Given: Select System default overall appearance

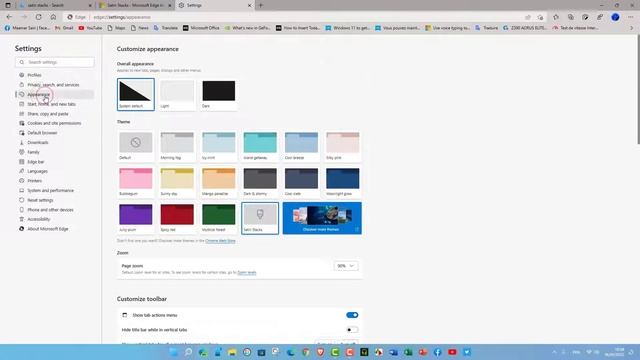Looking at the screenshot, I should pos(136,94).
